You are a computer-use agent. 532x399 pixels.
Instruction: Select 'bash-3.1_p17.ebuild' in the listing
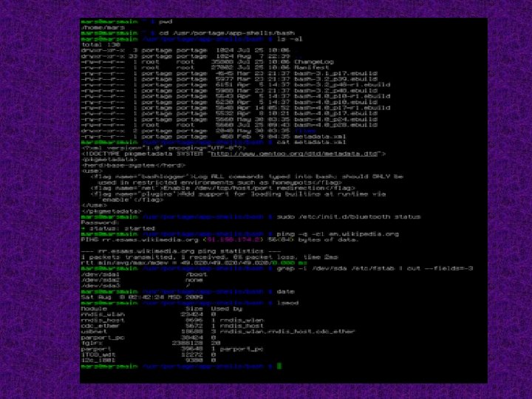click(x=336, y=74)
